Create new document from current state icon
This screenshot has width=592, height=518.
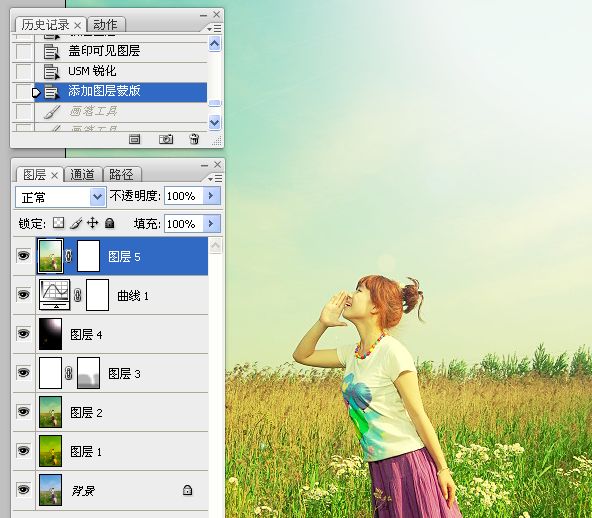coord(134,139)
